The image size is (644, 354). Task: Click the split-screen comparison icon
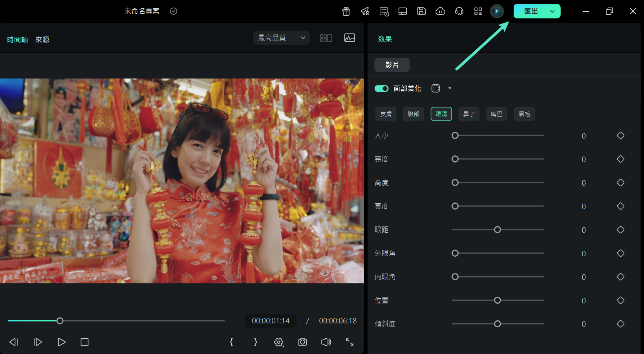(326, 38)
